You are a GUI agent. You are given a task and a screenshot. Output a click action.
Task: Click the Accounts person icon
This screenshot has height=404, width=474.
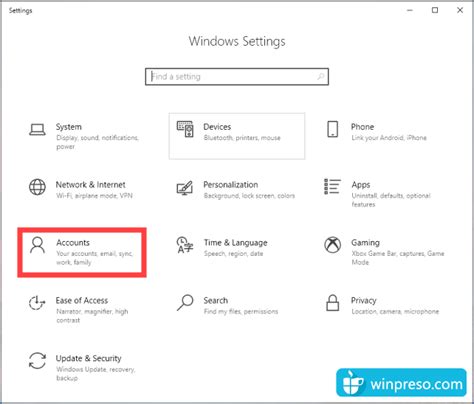[37, 245]
